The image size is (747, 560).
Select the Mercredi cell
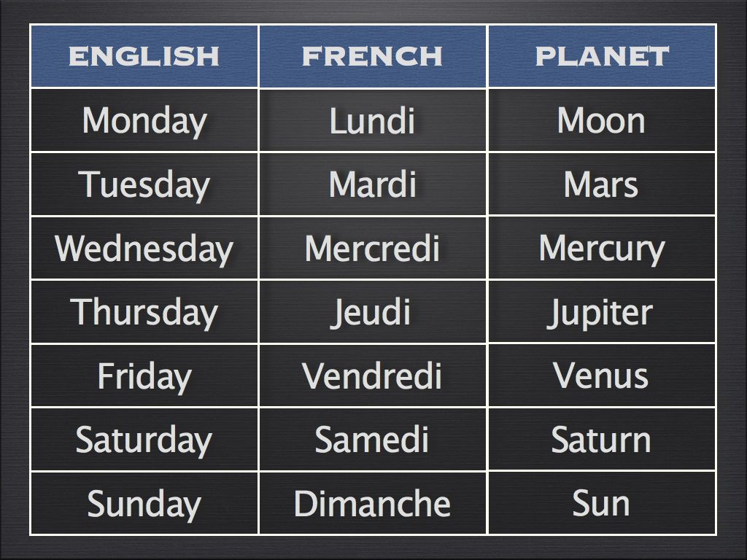tap(373, 248)
